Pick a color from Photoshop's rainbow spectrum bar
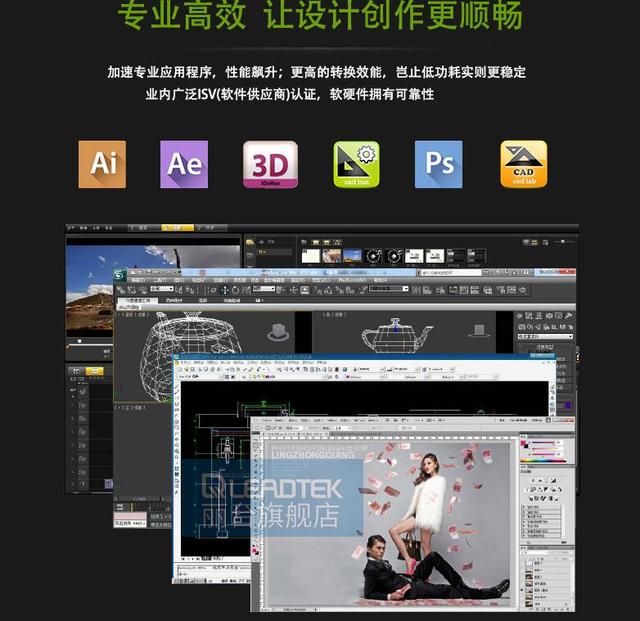Image resolution: width=640 pixels, height=621 pixels. pyautogui.click(x=543, y=461)
